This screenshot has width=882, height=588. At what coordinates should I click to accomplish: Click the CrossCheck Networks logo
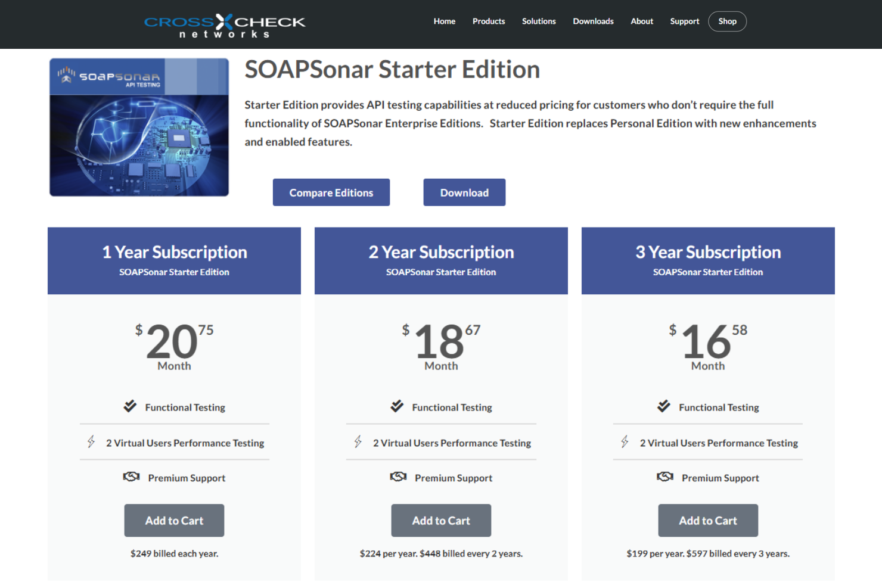click(225, 26)
